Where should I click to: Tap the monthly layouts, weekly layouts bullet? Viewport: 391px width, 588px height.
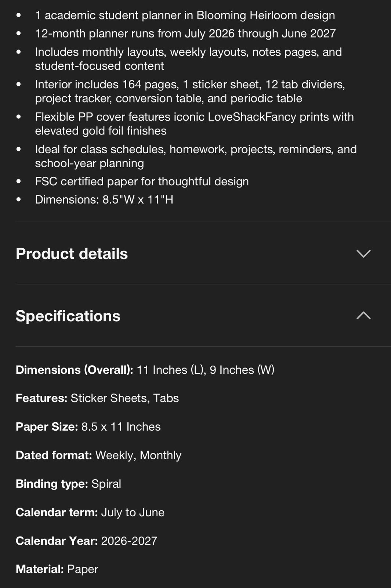pyautogui.click(x=188, y=59)
